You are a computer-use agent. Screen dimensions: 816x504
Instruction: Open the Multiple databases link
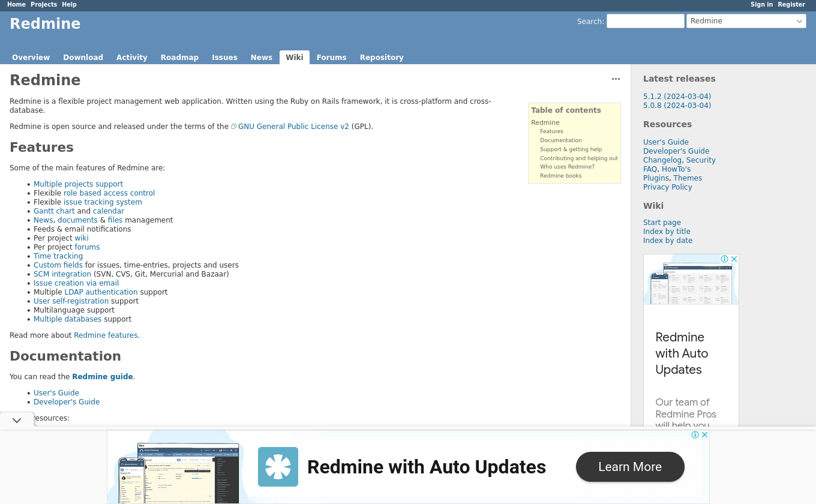pos(67,319)
